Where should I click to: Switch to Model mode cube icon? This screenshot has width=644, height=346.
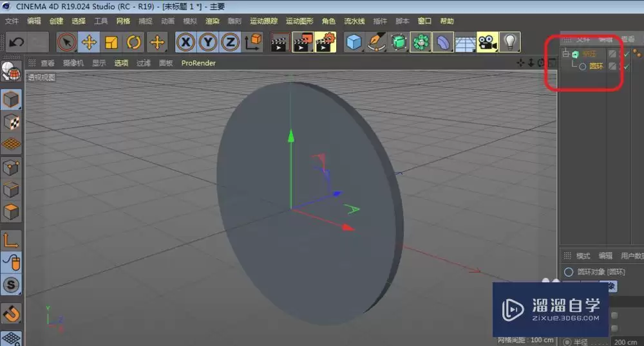click(11, 100)
